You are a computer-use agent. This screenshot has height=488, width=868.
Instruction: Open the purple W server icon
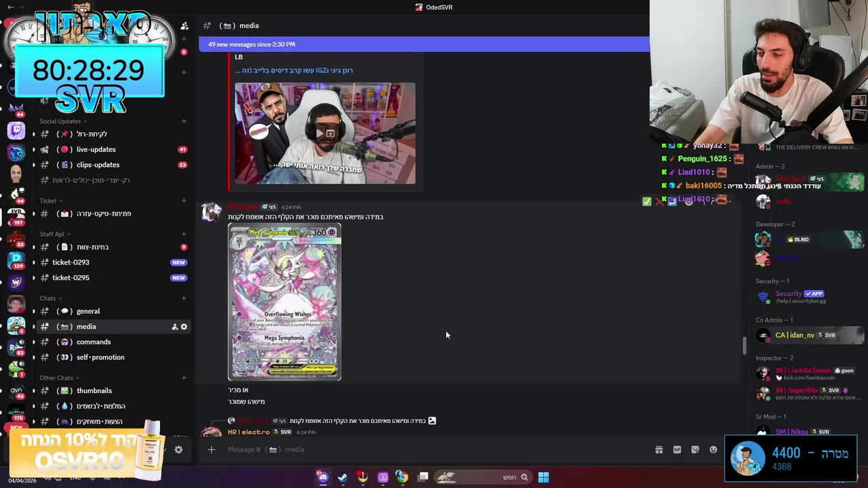tap(16, 282)
